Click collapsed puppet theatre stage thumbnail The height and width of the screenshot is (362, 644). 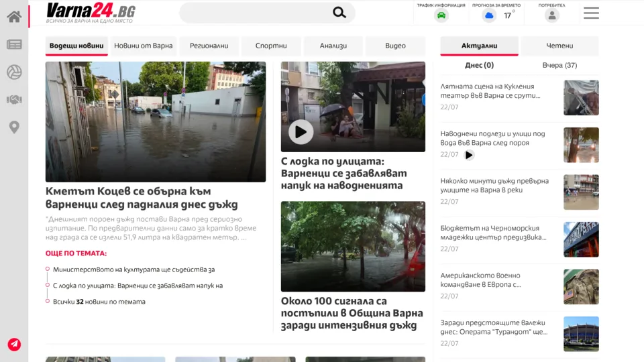(x=581, y=98)
